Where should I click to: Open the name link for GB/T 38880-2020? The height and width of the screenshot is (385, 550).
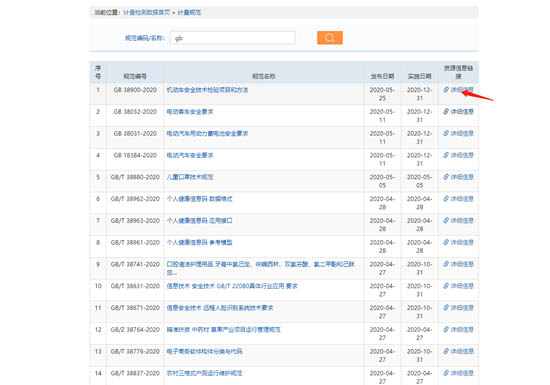click(190, 177)
